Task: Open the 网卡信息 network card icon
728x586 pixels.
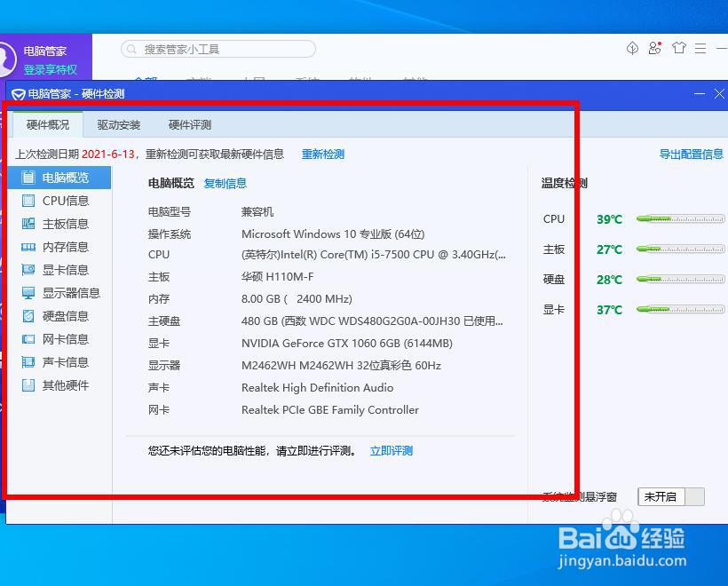Action: pos(28,339)
